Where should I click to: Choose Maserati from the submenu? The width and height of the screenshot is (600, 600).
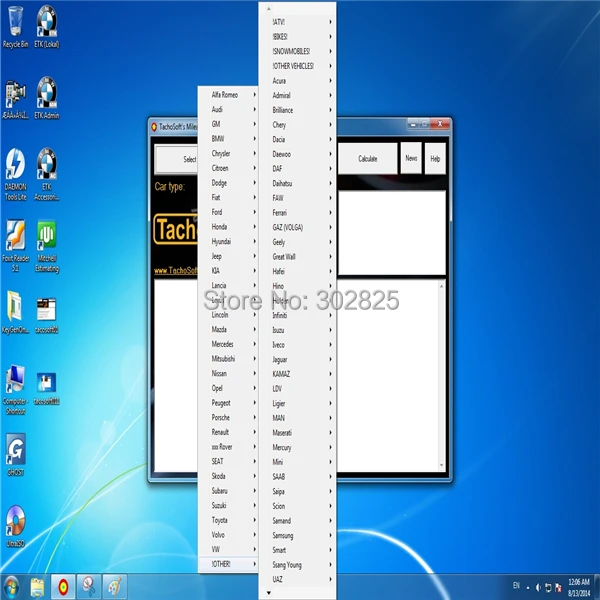[x=297, y=433]
